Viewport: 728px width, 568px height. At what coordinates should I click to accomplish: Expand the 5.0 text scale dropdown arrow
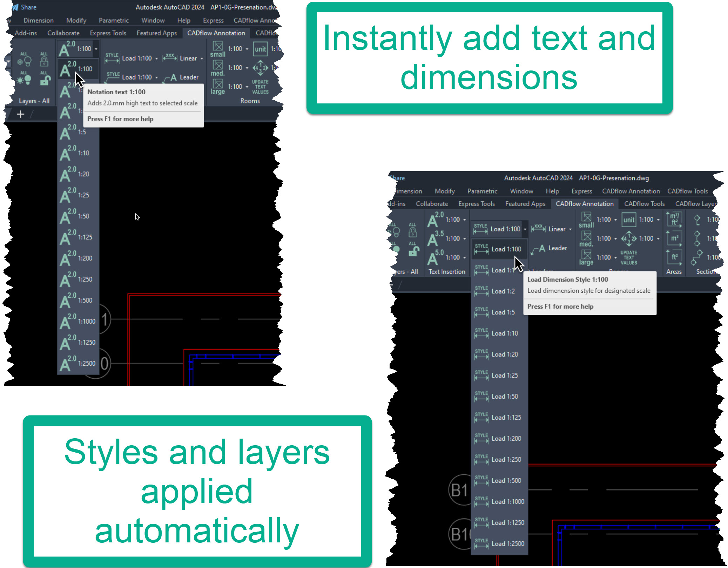coord(465,258)
